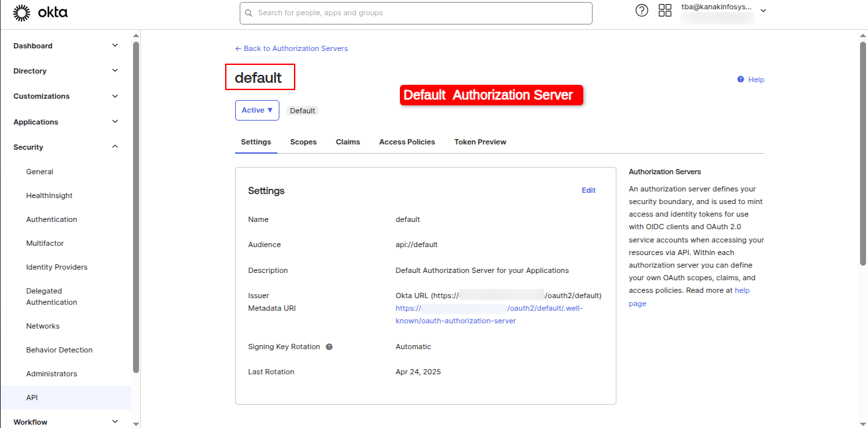Click the sidebar scroll-up arrow

tap(136, 34)
